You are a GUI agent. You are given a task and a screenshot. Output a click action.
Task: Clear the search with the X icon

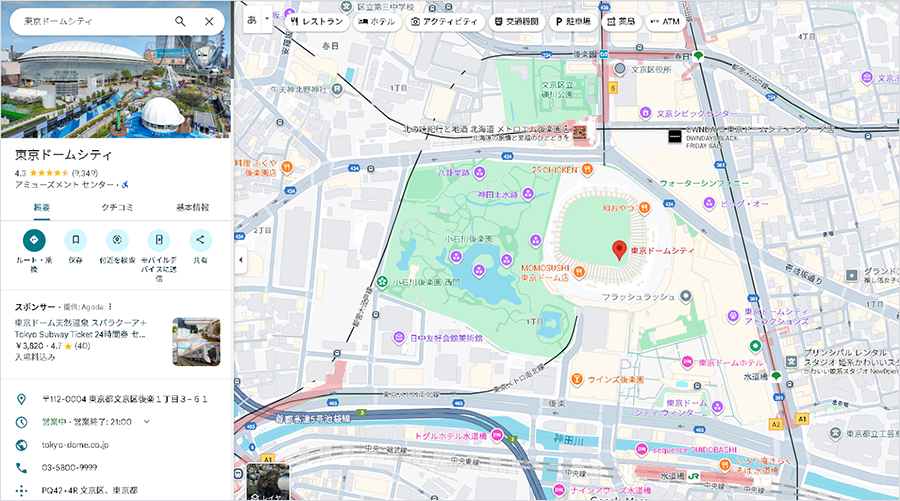coord(209,21)
